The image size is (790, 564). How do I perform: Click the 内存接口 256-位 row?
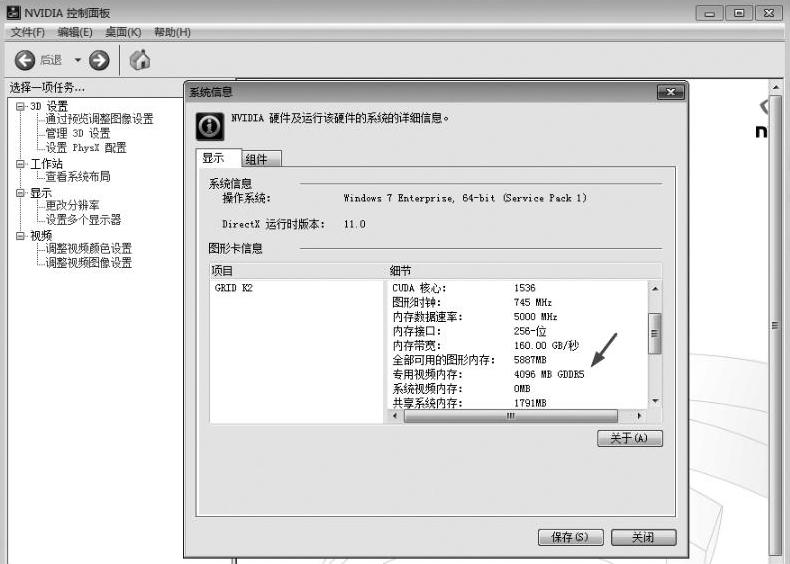click(x=519, y=331)
